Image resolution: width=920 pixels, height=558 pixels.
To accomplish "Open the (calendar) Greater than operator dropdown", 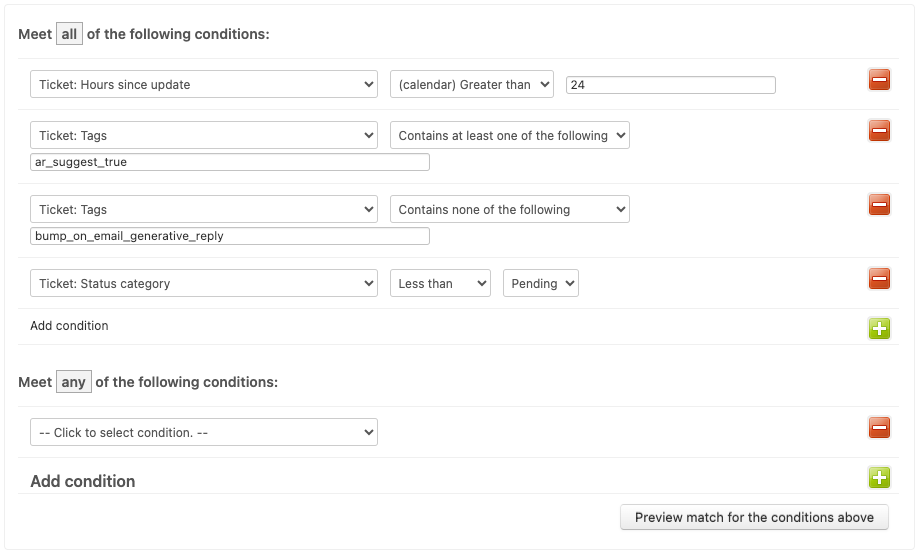I will click(x=472, y=84).
